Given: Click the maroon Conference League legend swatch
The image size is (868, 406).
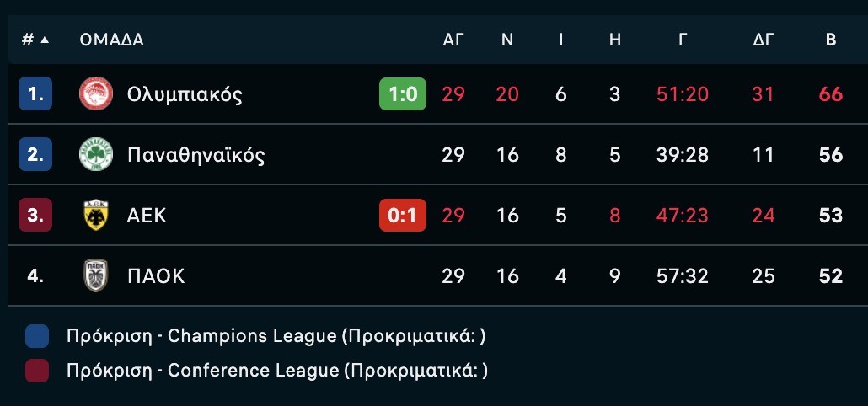Looking at the screenshot, I should (37, 371).
